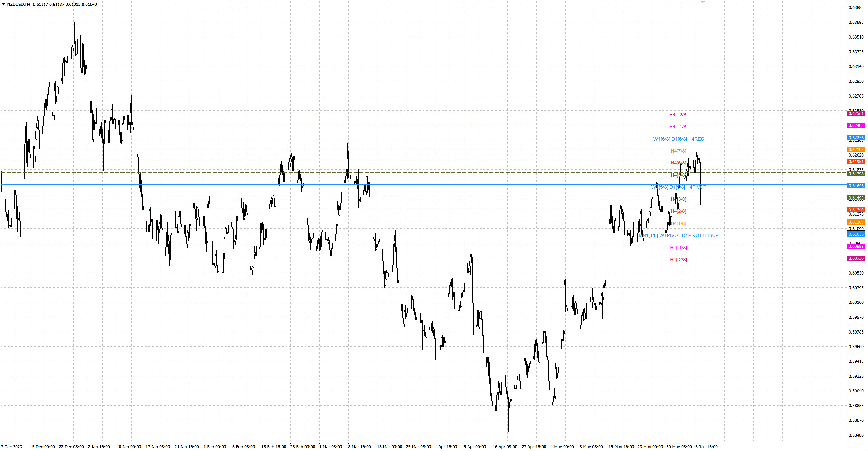This screenshot has height=451, width=868.
Task: Click the blue 0.62256 price tag
Action: tap(856, 137)
